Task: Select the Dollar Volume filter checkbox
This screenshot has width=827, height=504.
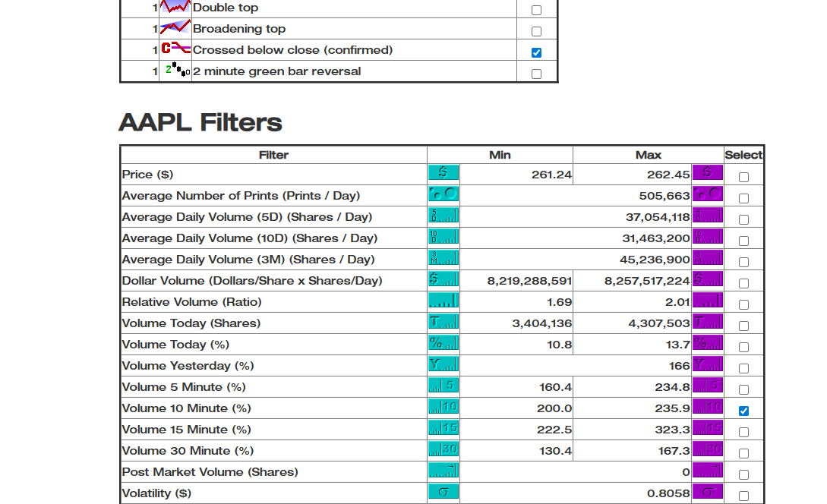Action: [743, 281]
